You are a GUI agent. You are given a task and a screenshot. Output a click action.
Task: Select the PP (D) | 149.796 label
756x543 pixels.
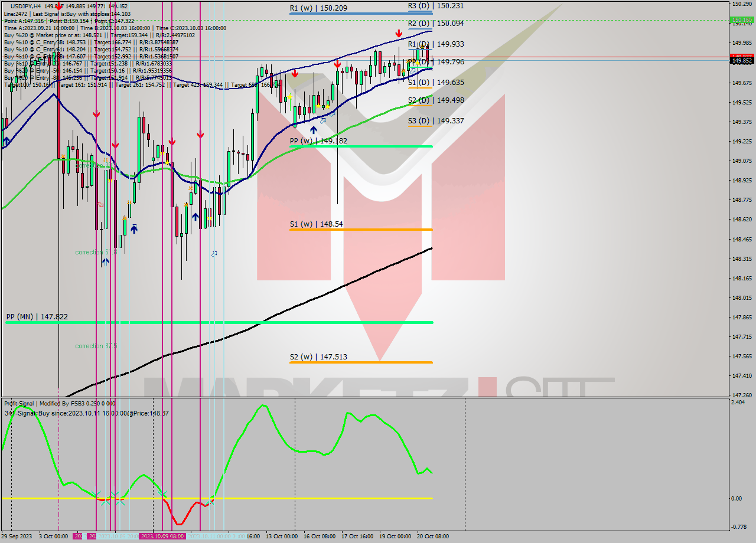point(436,62)
